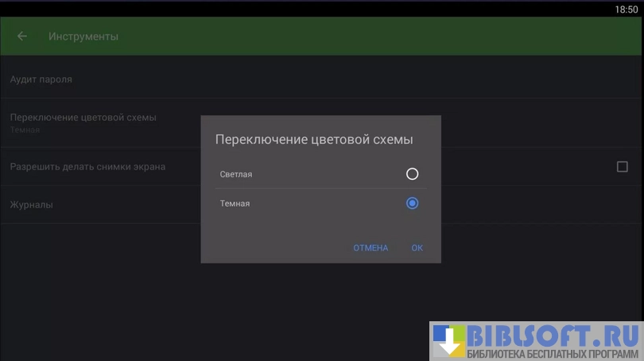644x361 pixels.
Task: Click the Разрешить делать снимки экрана row
Action: tap(87, 167)
